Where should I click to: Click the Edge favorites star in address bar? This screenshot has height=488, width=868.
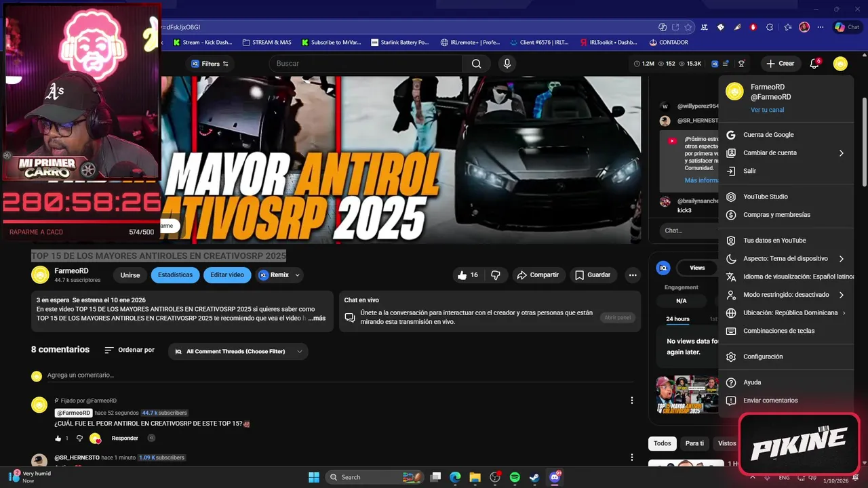coord(688,27)
